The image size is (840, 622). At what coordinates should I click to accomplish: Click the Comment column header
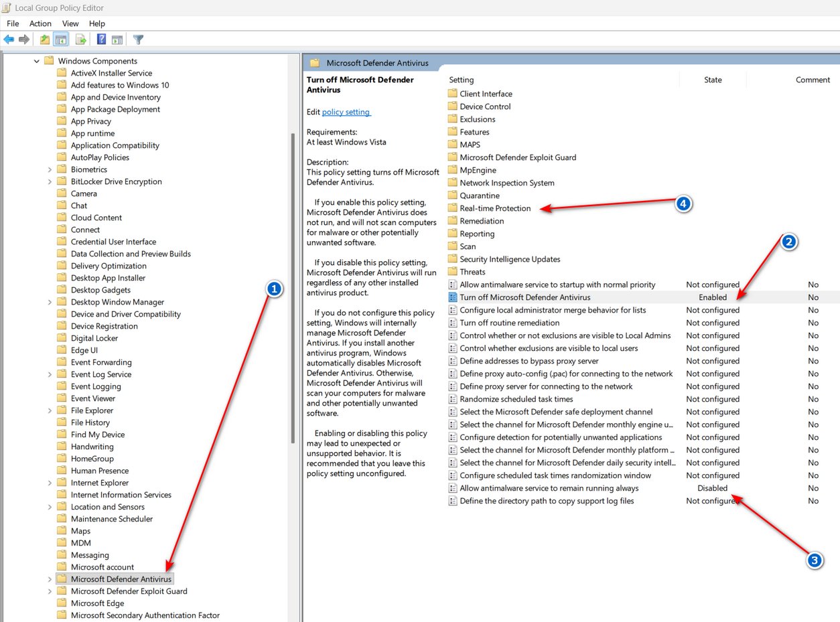(x=813, y=80)
